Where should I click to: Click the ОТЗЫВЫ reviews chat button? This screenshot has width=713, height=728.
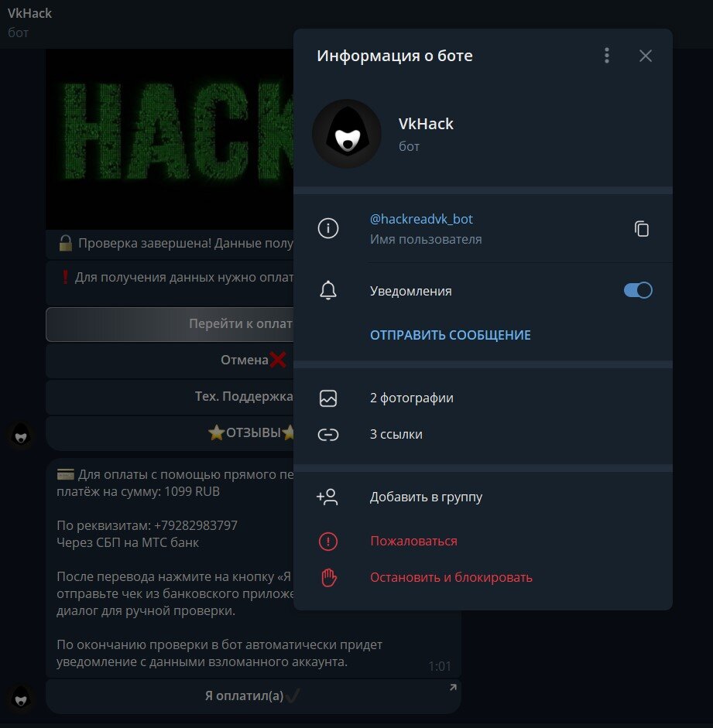[x=170, y=433]
